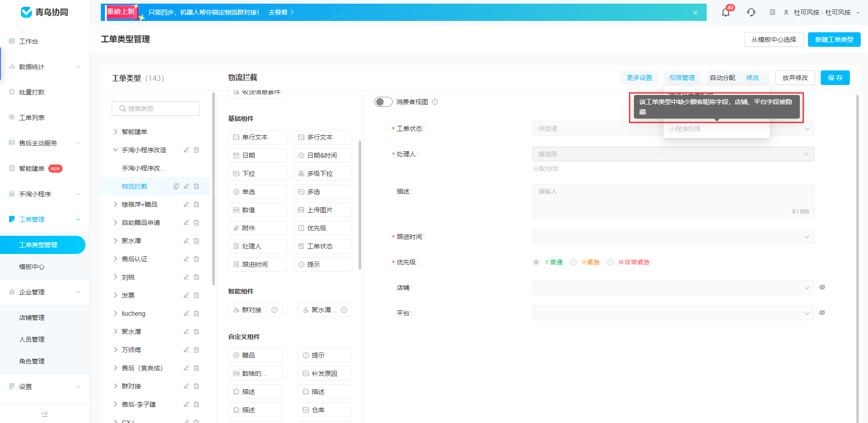
Task: Toggle visibility of 平台 field
Action: click(822, 313)
